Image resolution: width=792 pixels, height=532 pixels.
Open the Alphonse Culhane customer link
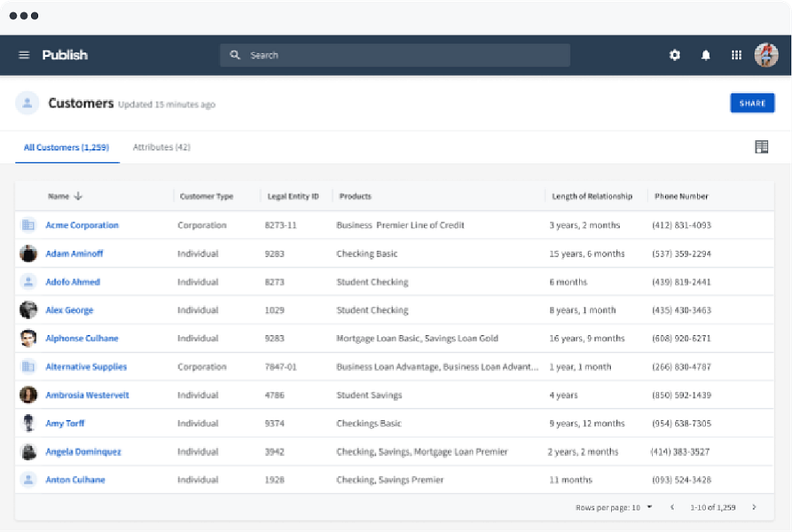pos(82,338)
